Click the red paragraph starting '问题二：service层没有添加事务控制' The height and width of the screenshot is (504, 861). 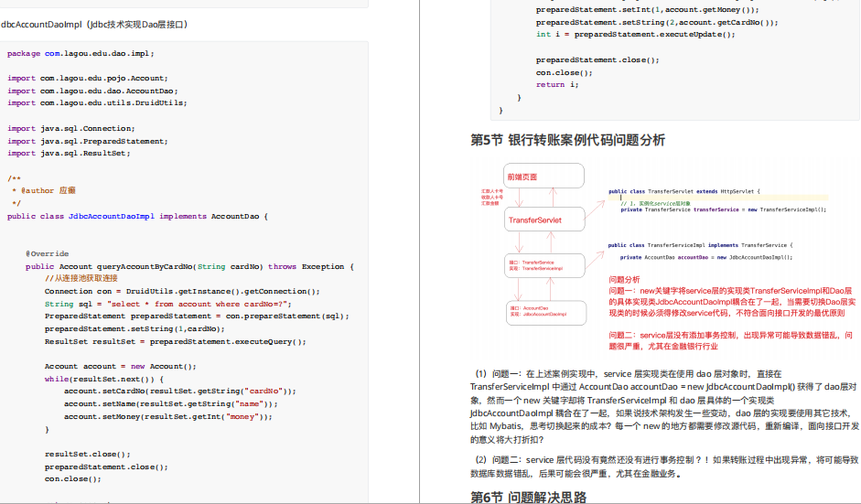tap(731, 340)
